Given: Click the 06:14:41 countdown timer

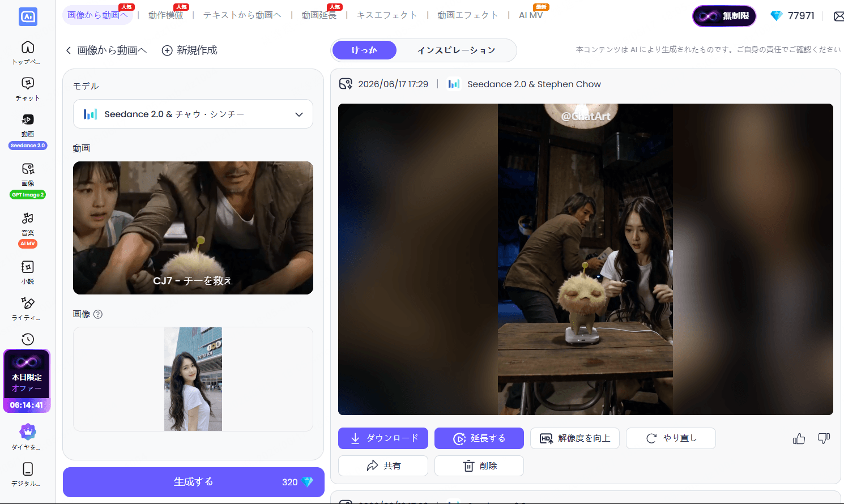Looking at the screenshot, I should pyautogui.click(x=27, y=405).
